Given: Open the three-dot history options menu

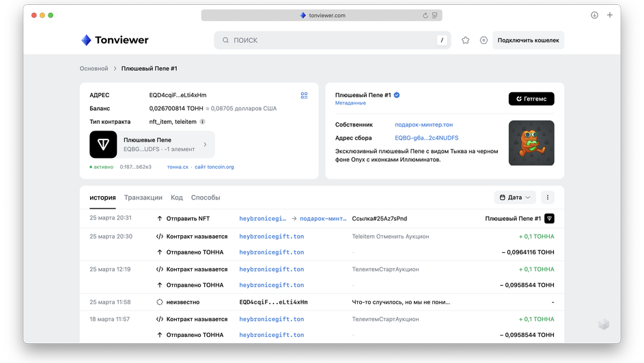Looking at the screenshot, I should (547, 198).
